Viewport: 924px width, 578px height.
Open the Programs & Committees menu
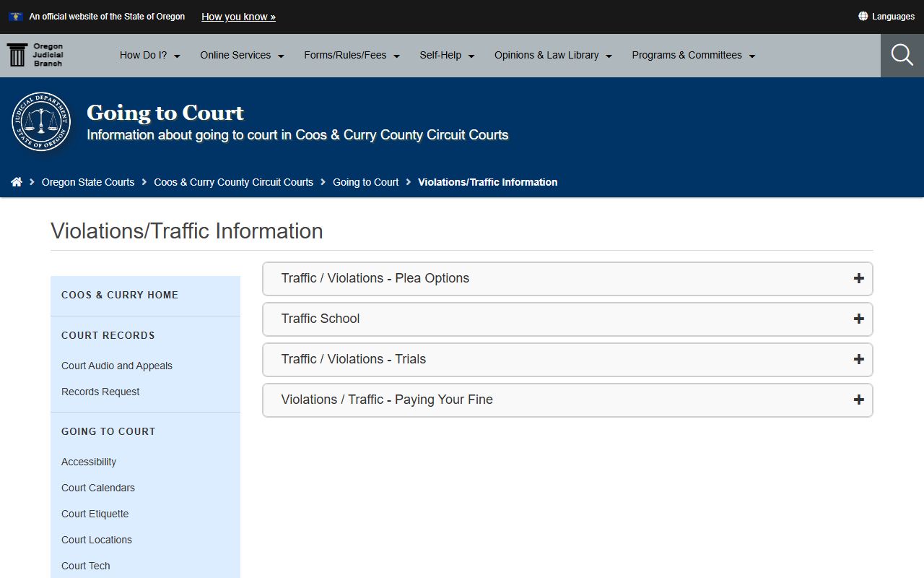click(694, 55)
